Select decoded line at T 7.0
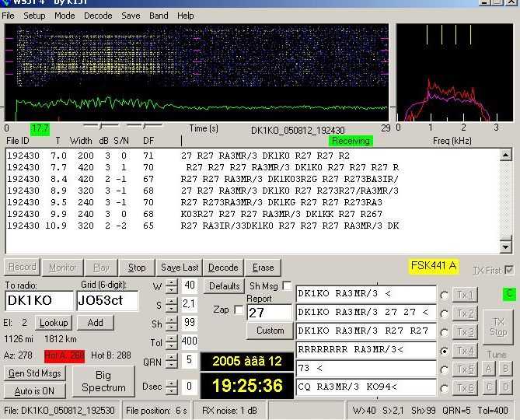The image size is (520, 420). coord(179,156)
